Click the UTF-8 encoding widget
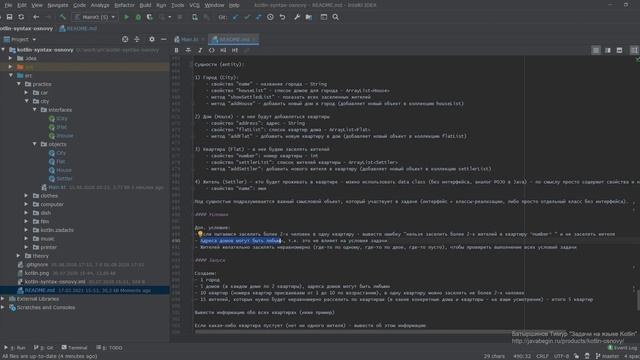 (x=561, y=356)
